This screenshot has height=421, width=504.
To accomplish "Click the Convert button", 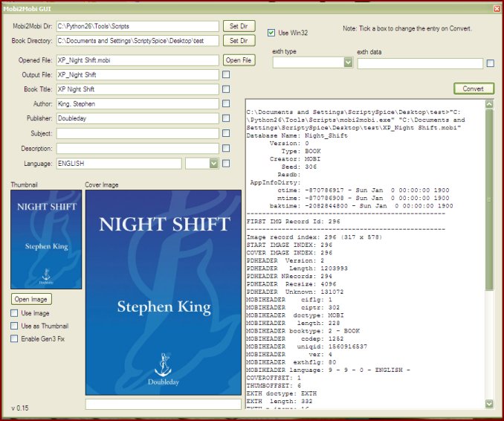I will tap(474, 89).
